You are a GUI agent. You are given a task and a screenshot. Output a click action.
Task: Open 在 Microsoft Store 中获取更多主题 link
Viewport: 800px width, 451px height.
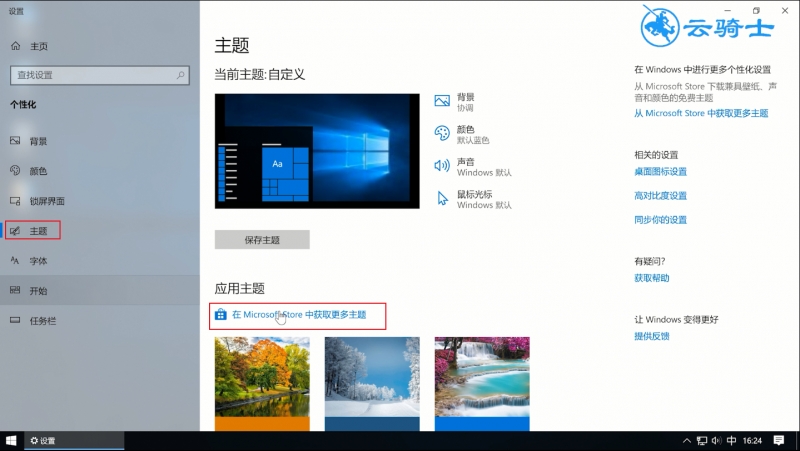coord(299,315)
